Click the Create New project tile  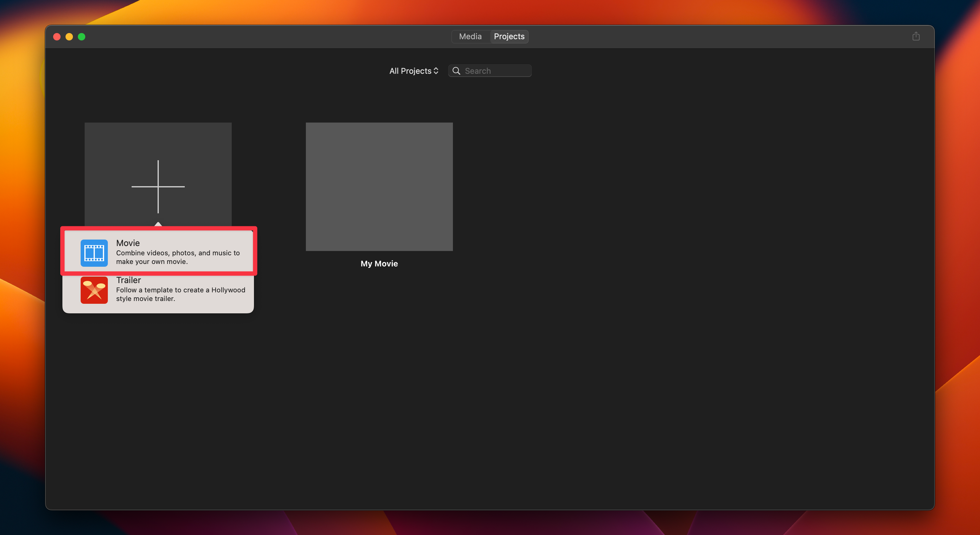click(158, 171)
